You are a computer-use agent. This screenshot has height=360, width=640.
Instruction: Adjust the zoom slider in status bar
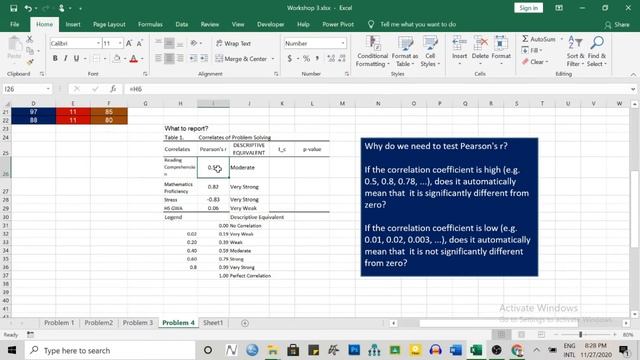point(580,335)
